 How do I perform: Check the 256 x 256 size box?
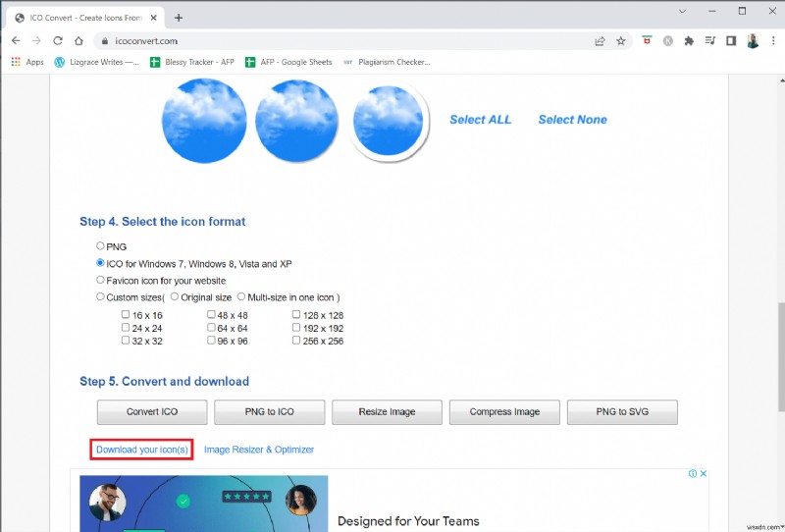[296, 341]
